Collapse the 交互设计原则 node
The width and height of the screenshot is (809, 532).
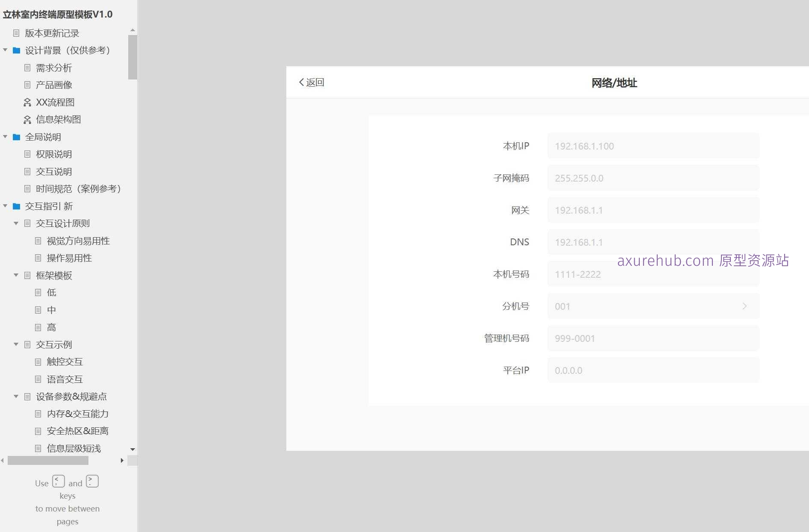tap(16, 223)
